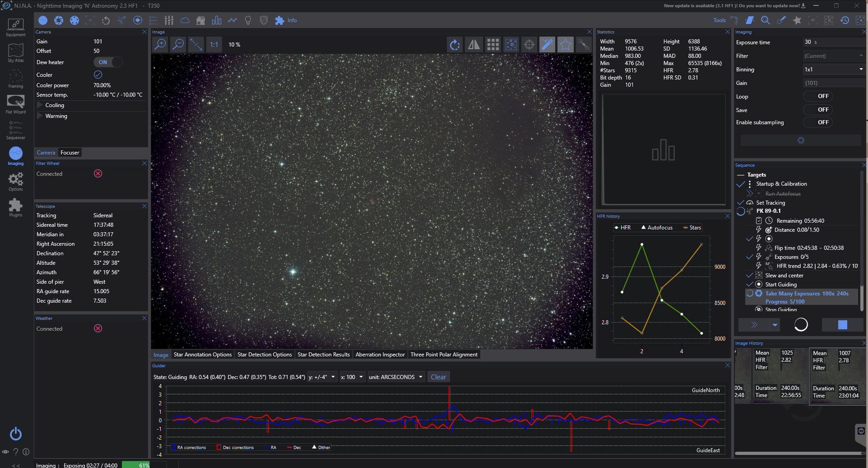868x468 pixels.
Task: Open the Sequencer sidebar icon
Action: [15, 130]
